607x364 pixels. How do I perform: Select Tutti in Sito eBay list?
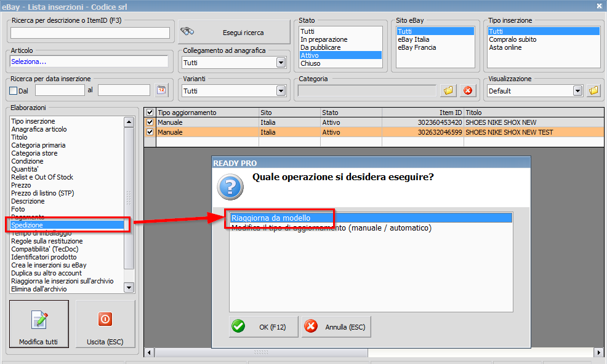pos(435,31)
